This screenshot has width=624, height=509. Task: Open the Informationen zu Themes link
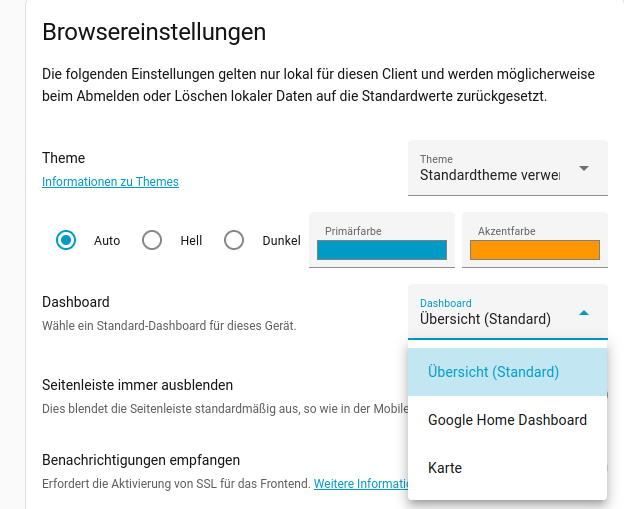[x=110, y=182]
